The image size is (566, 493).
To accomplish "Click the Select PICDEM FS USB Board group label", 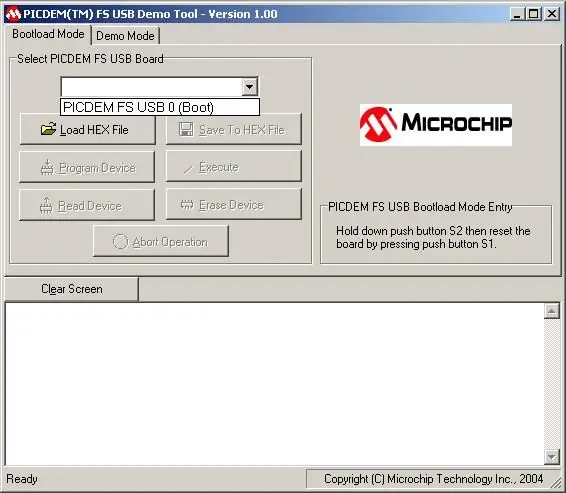I will click(90, 58).
